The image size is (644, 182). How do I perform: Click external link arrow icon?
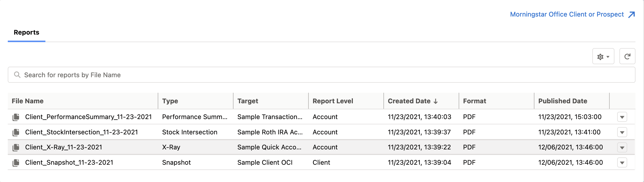[631, 15]
